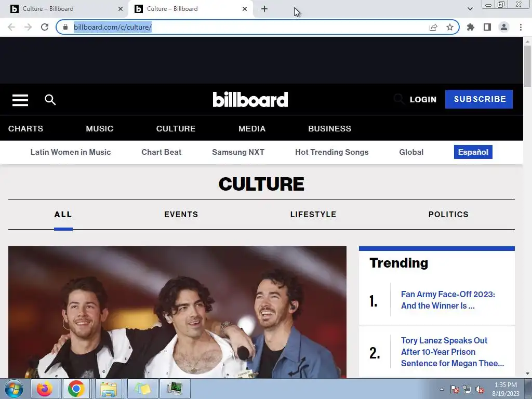532x399 pixels.
Task: Close the first Culture – Billboard tab
Action: pyautogui.click(x=121, y=9)
